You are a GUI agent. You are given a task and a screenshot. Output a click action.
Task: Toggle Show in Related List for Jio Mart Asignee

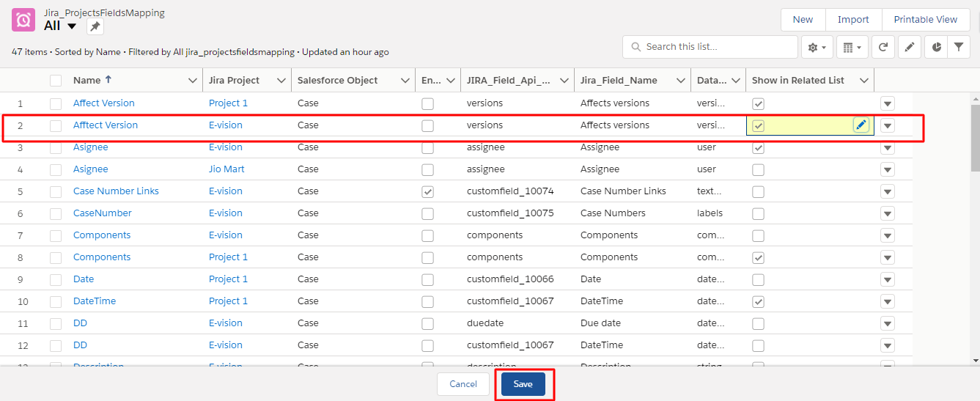tap(759, 169)
